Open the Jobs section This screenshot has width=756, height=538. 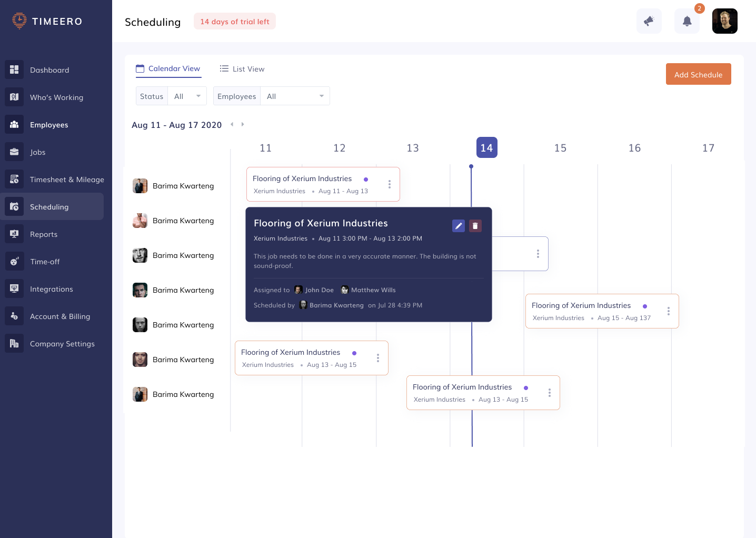click(37, 152)
